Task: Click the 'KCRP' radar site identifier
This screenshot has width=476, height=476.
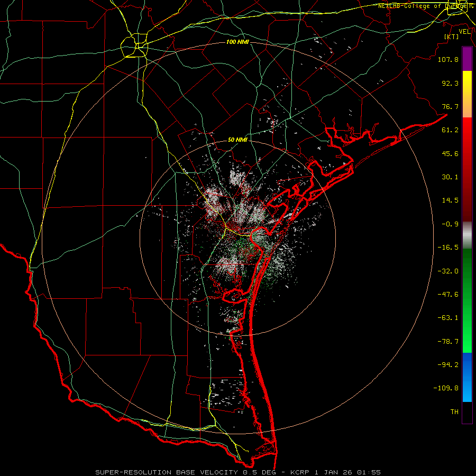Action: pos(300,472)
